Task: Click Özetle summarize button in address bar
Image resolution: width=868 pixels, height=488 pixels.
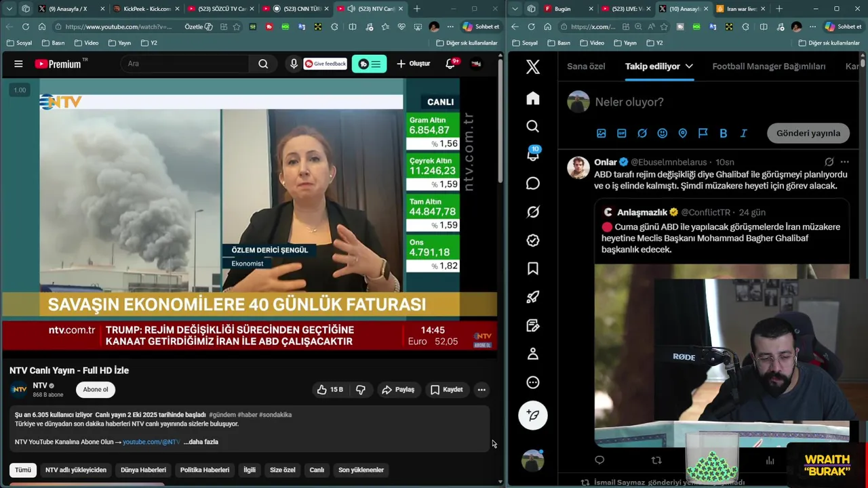Action: (x=198, y=26)
